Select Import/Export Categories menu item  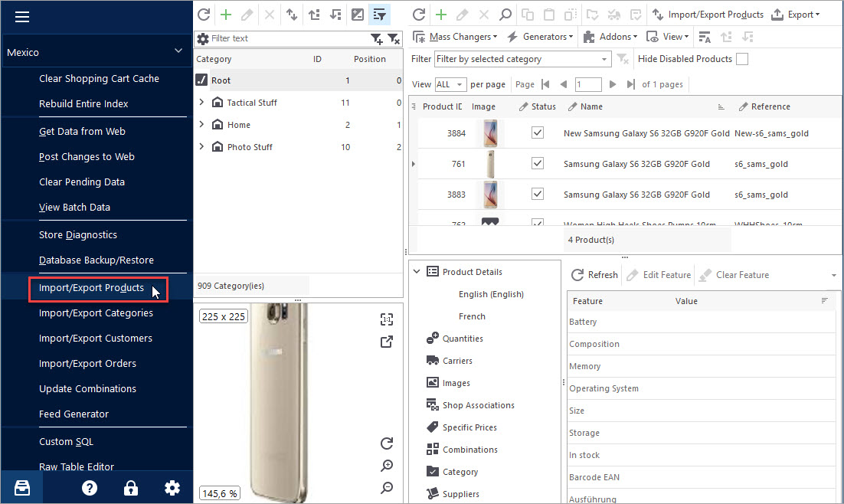tap(96, 313)
